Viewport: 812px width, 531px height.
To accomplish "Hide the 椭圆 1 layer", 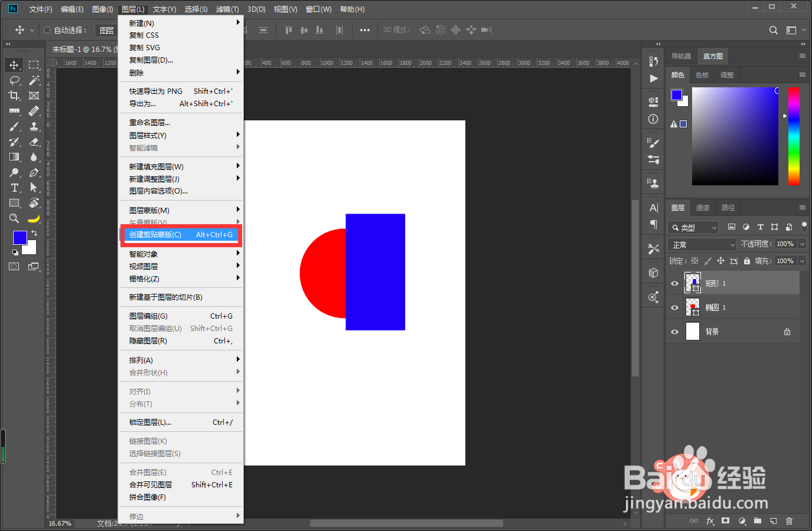I will point(674,308).
